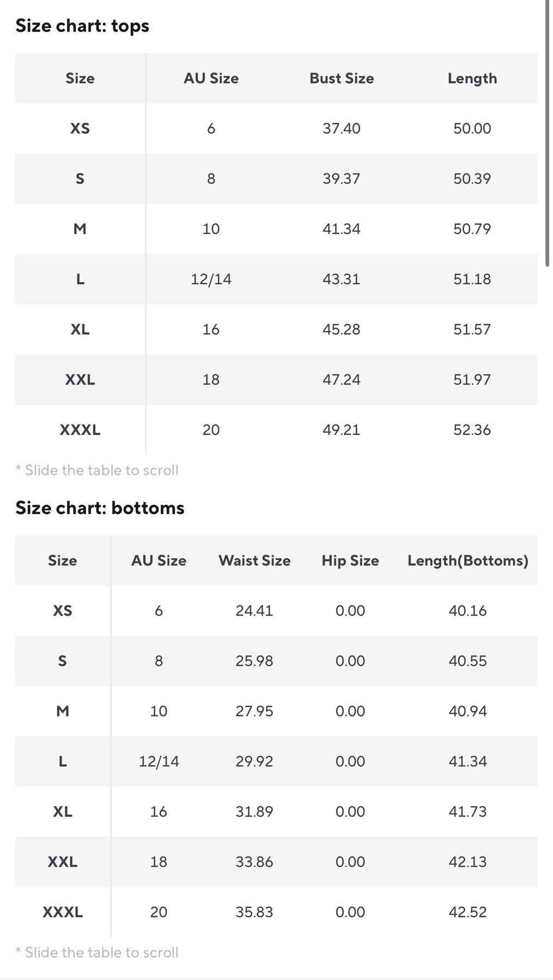Click the Bust Size column header
This screenshot has height=980, width=553.
click(x=342, y=78)
